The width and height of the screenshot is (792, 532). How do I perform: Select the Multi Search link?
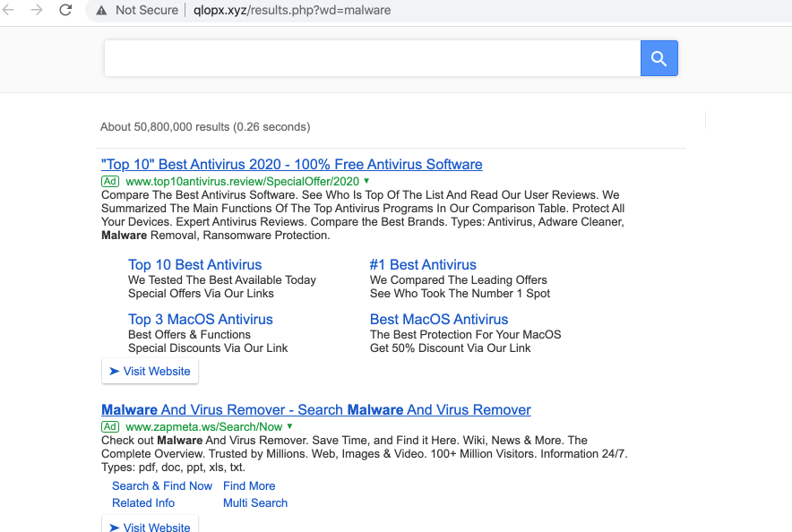click(255, 503)
